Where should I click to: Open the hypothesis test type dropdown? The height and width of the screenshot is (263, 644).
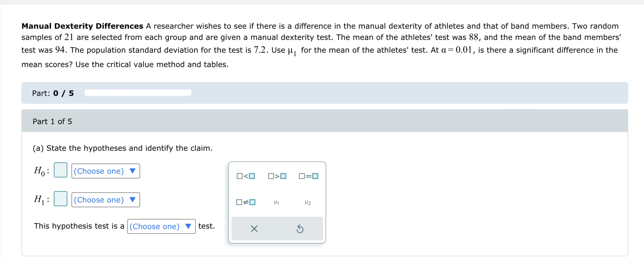point(161,226)
